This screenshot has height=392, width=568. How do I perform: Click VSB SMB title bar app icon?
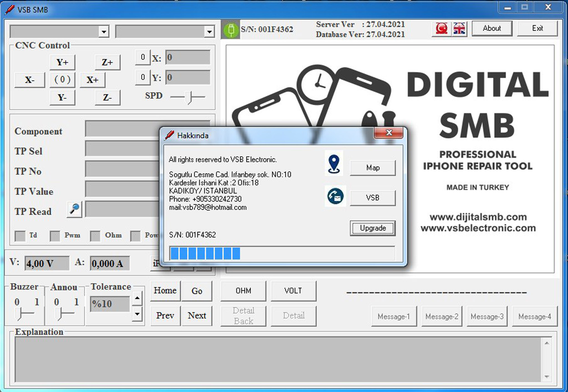coord(9,9)
